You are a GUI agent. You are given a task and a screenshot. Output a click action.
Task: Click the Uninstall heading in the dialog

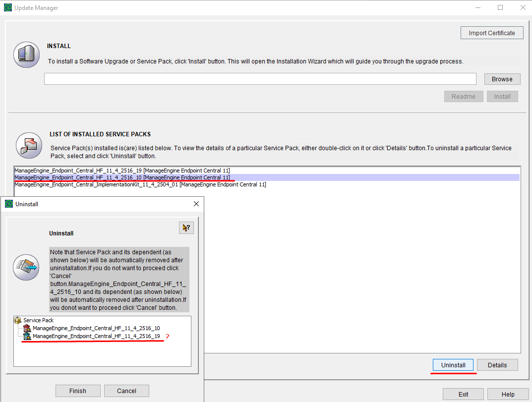61,233
